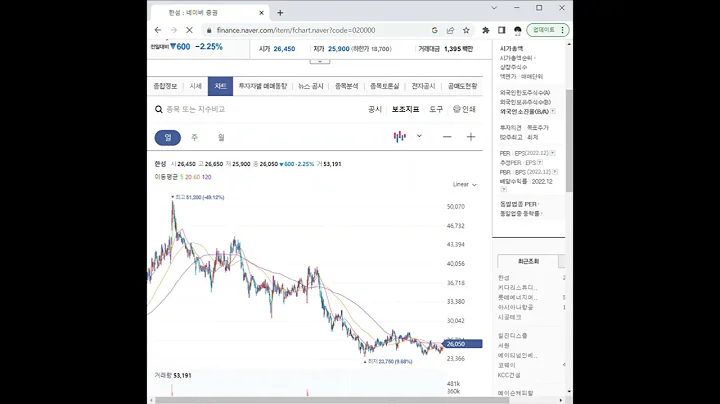The width and height of the screenshot is (720, 404).
Task: Click the magnifier search icon in the chart toolbar
Action: [x=159, y=109]
